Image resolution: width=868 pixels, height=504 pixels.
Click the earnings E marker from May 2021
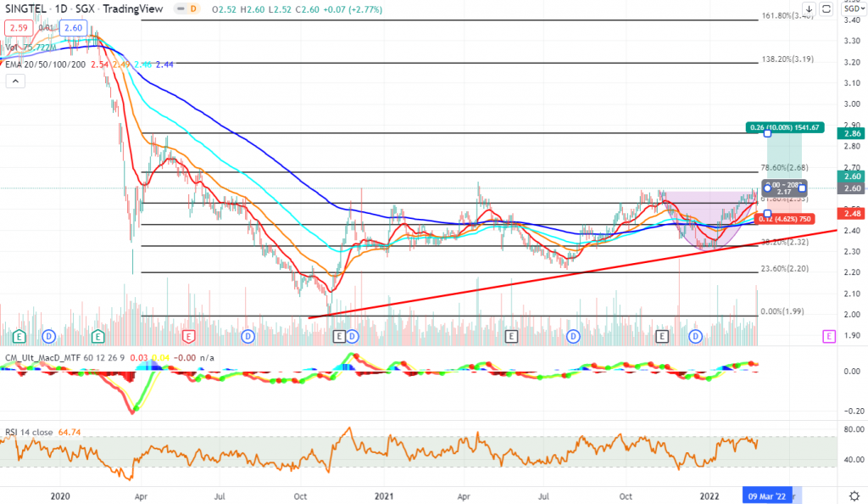point(511,336)
